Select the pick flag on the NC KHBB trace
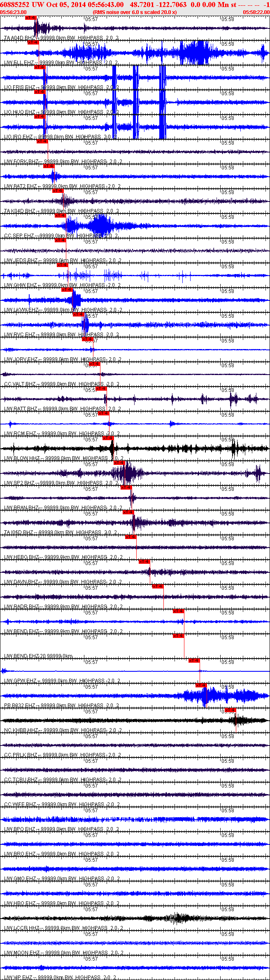The width and height of the screenshot is (270, 980). [x=230, y=710]
